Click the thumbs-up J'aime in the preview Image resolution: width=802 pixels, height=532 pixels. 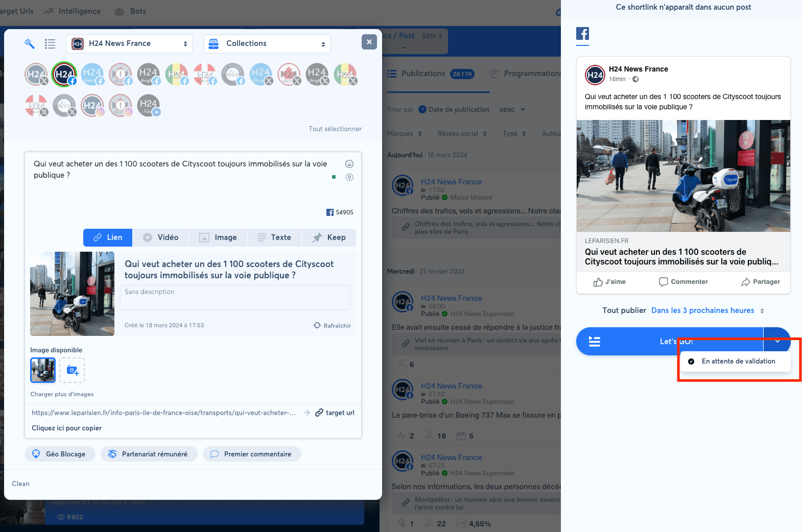tap(609, 282)
